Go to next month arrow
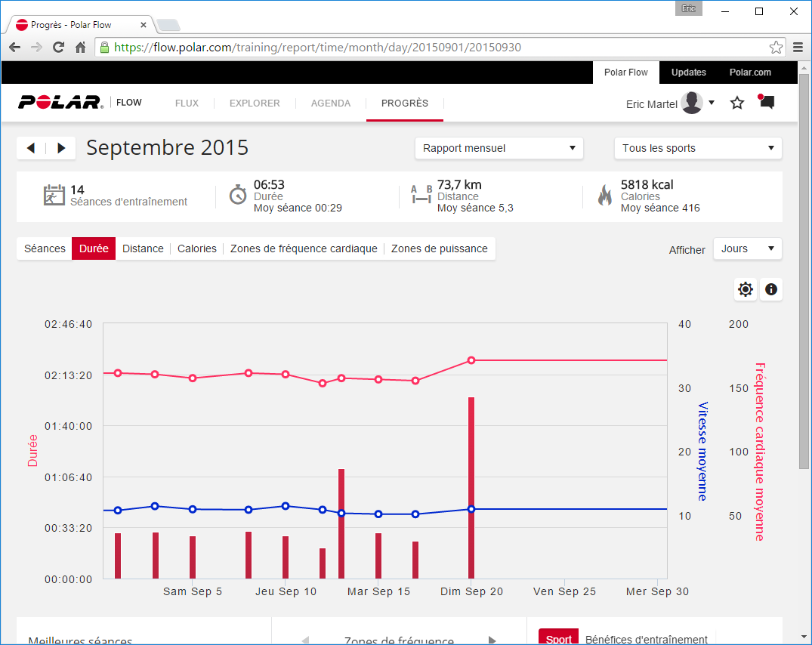This screenshot has height=645, width=812. point(61,148)
